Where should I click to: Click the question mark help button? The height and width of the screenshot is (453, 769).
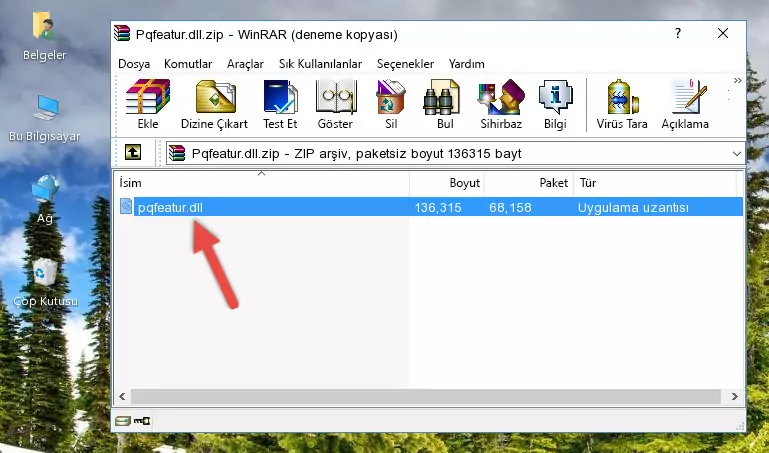pos(678,33)
